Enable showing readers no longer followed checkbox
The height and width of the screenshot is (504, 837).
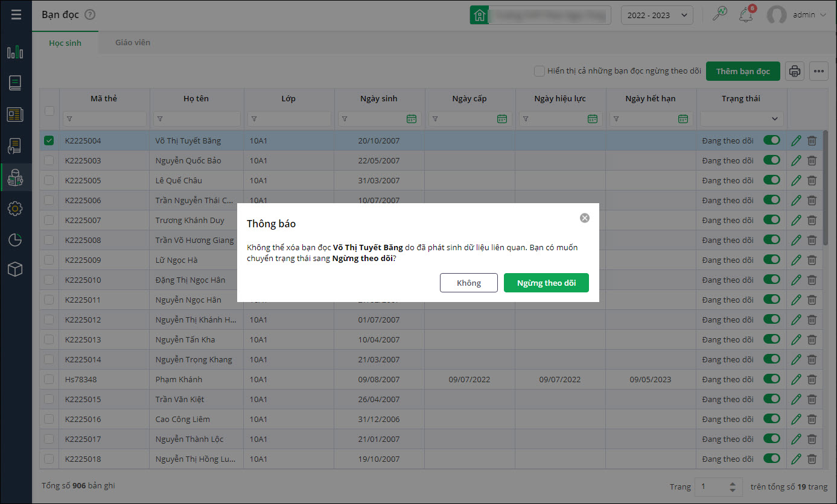click(539, 71)
